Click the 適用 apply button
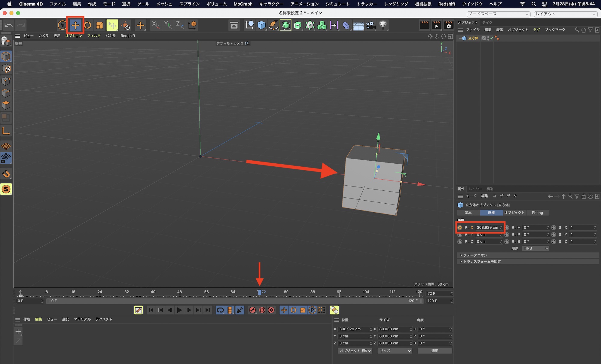The height and width of the screenshot is (364, 601). [435, 351]
